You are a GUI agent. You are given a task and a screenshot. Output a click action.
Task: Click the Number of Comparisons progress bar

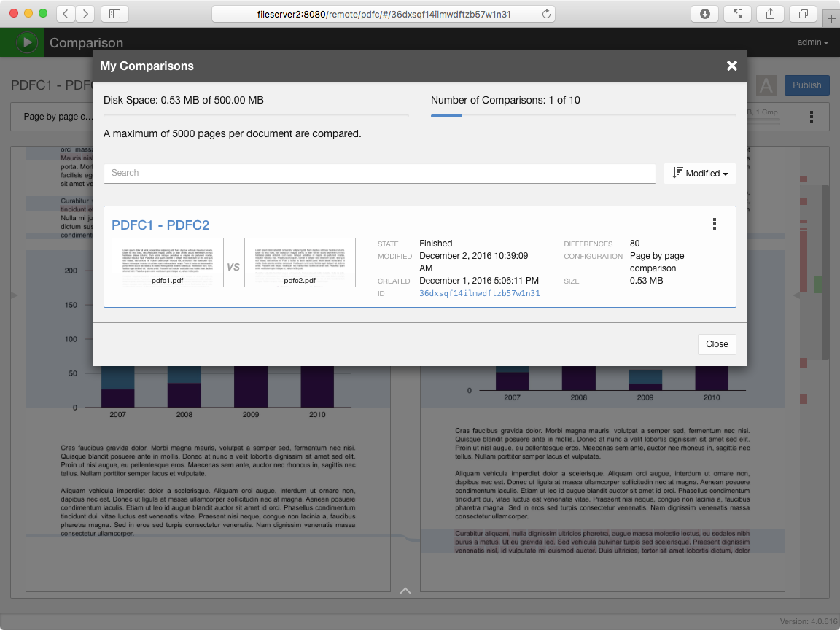tap(583, 116)
